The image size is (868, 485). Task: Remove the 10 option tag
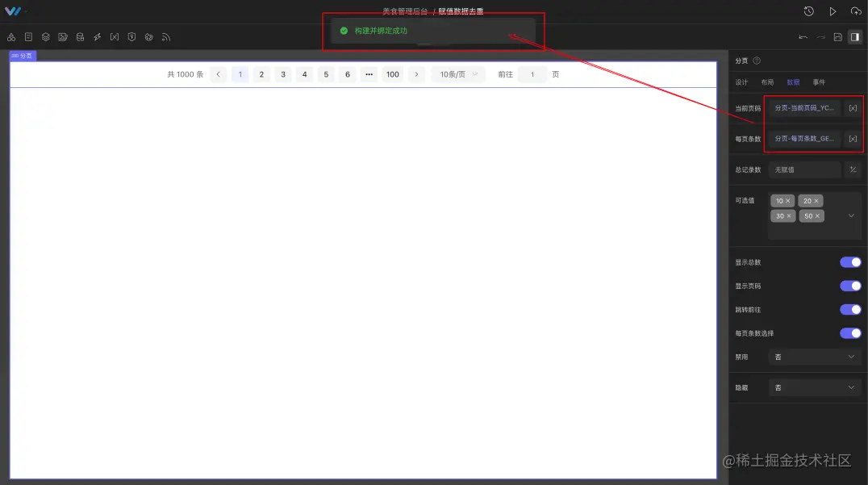point(787,201)
